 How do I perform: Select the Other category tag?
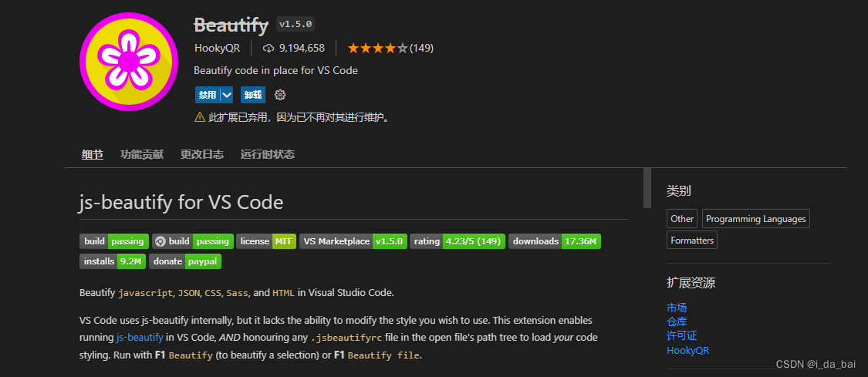(x=682, y=219)
